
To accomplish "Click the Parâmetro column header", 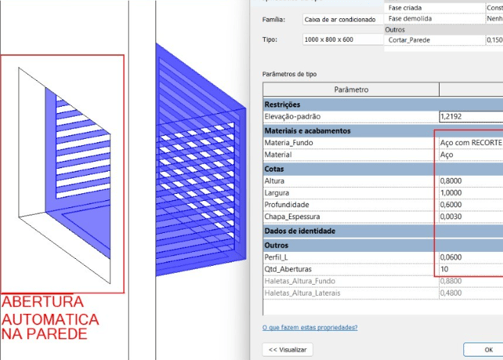I will pos(351,90).
